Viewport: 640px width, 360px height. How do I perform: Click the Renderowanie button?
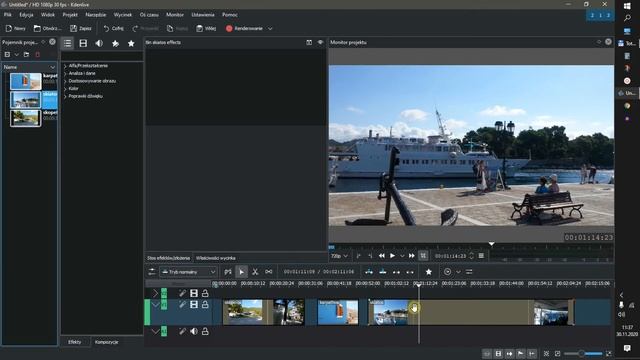click(x=244, y=29)
